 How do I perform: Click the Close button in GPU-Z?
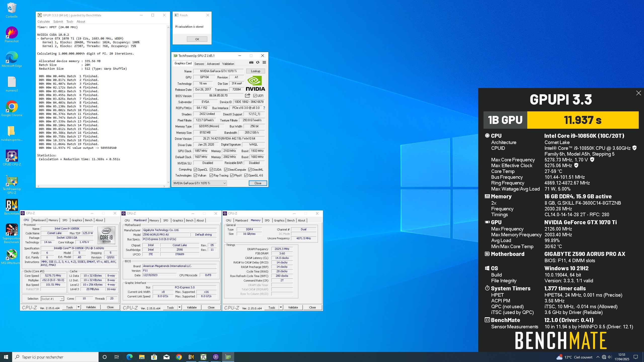(258, 183)
